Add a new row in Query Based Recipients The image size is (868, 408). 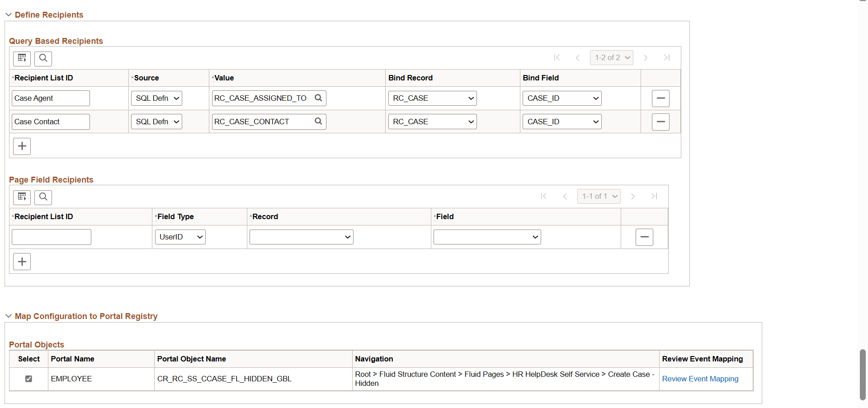(x=22, y=146)
